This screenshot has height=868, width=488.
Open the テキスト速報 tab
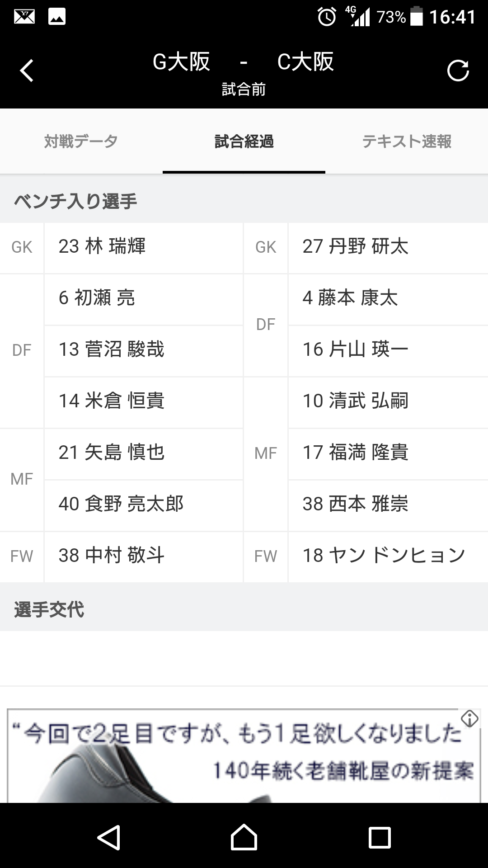pos(407,142)
